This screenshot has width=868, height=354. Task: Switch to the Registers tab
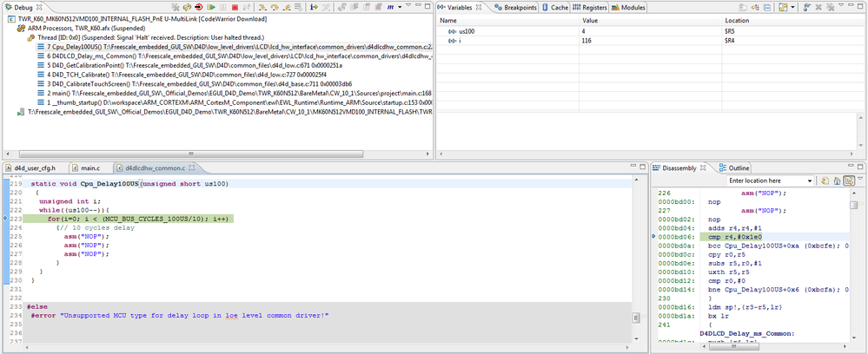pos(590,8)
